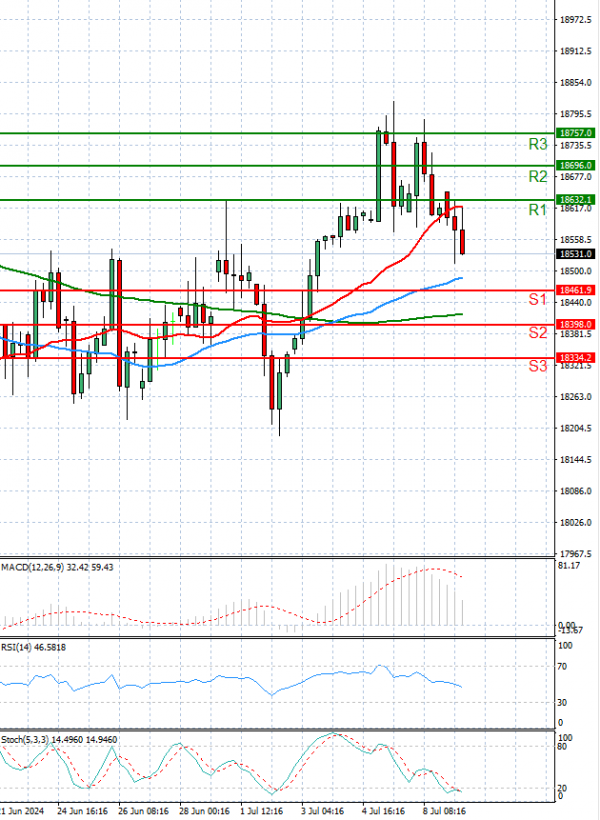Click the 3 Jul 04:16 time axis label

[323, 811]
